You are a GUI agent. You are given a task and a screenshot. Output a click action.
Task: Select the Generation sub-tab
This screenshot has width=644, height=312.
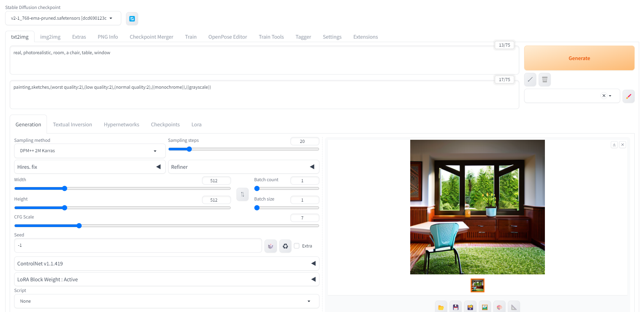pyautogui.click(x=28, y=125)
